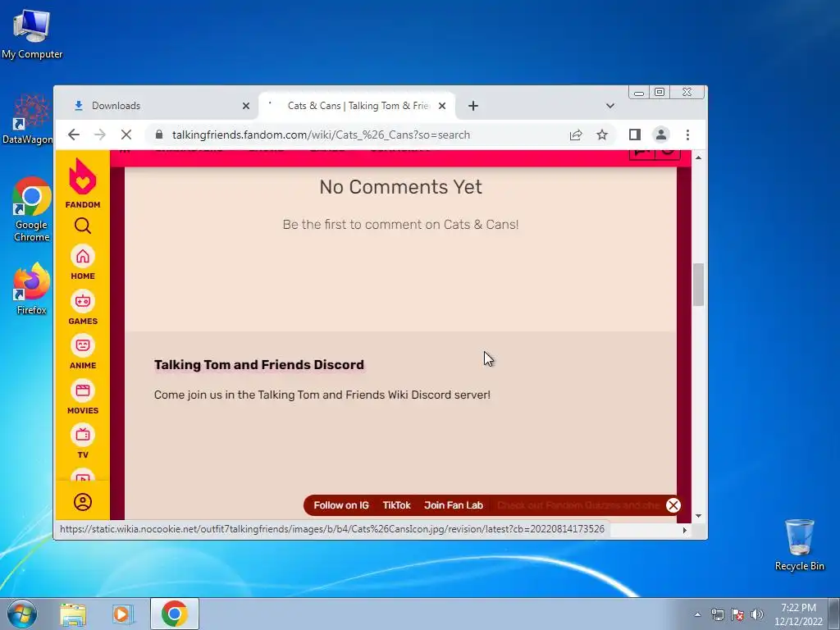Open ANIME section in Fandom sidebar
Image resolution: width=840 pixels, height=630 pixels.
(83, 353)
